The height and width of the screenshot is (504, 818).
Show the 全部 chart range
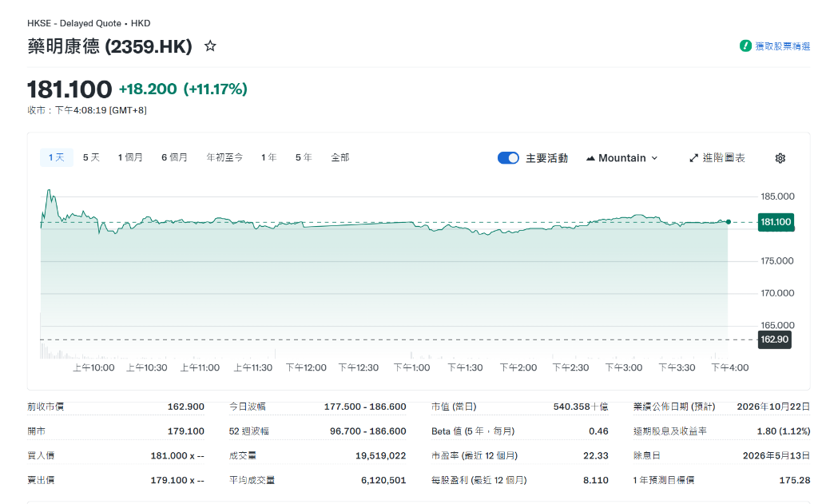pos(340,157)
